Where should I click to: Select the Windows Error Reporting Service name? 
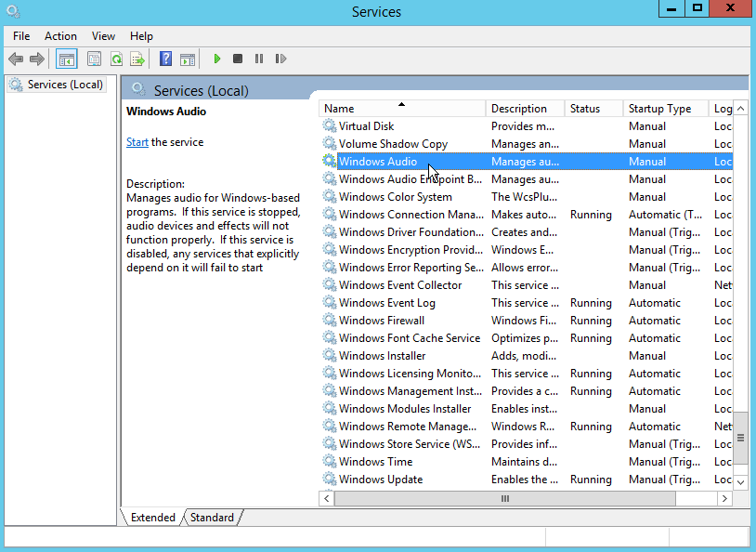click(411, 268)
